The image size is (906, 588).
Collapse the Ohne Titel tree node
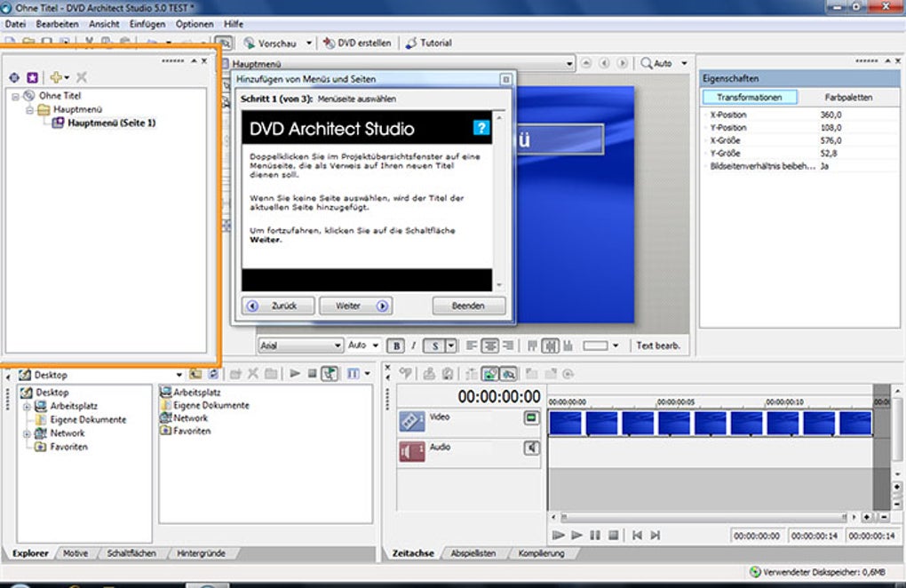point(15,96)
